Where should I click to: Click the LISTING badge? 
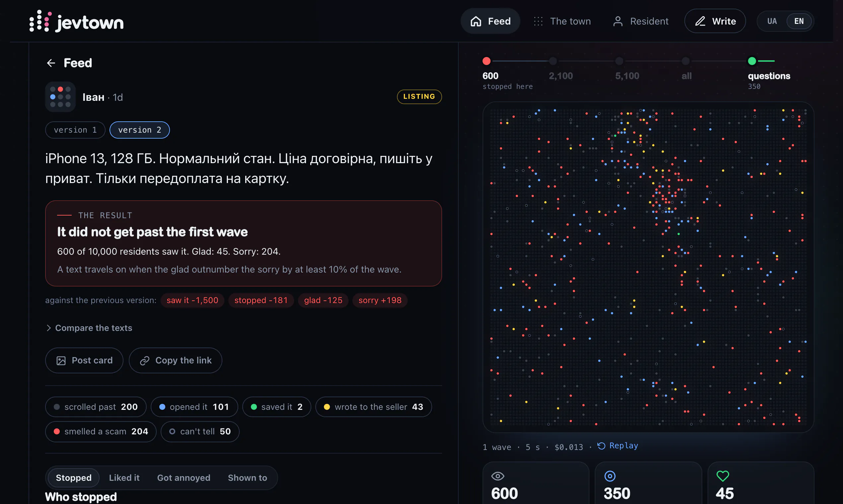point(419,96)
